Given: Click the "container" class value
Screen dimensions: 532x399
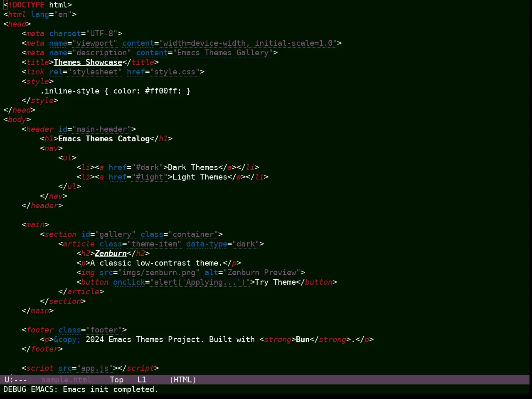Looking at the screenshot, I should coord(193,234).
